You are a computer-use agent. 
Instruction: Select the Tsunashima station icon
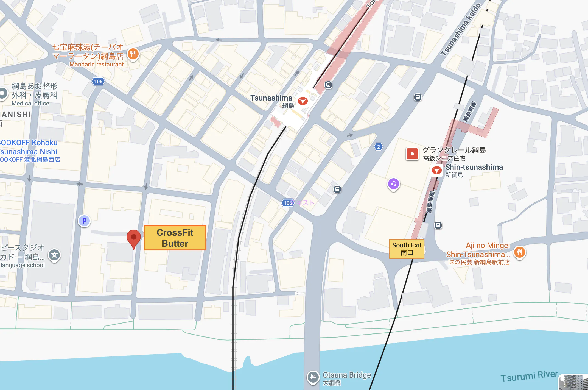[303, 101]
